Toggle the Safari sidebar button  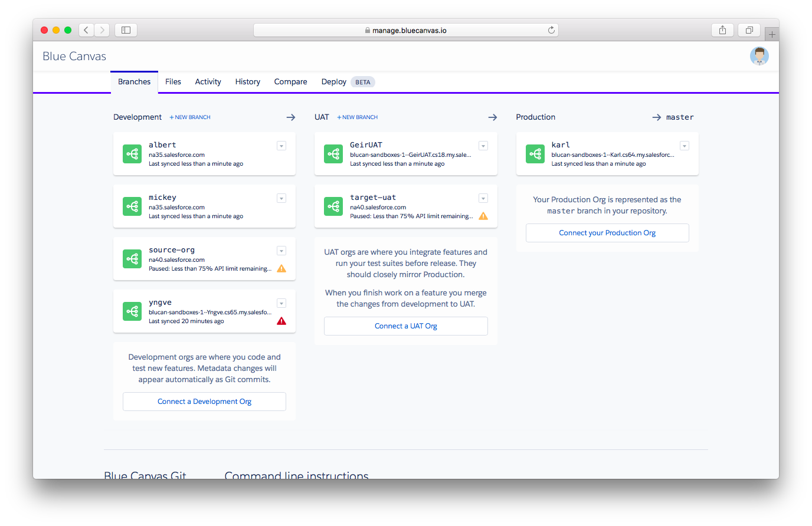pyautogui.click(x=126, y=30)
